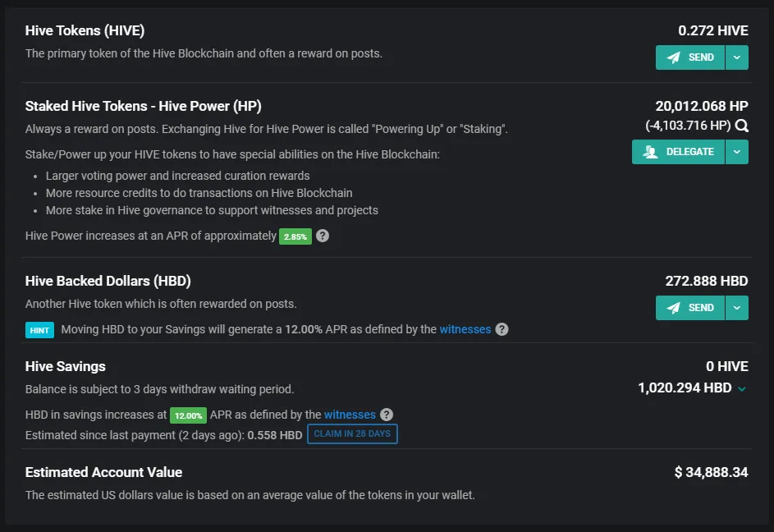Expand dropdown beside the DELEGATE button
Screen dimensions: 774x532
click(737, 152)
